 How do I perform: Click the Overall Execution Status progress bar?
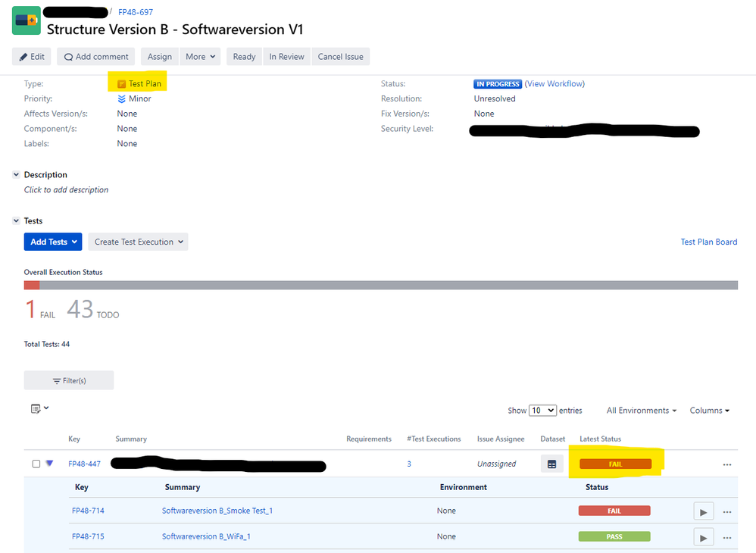[x=379, y=285]
